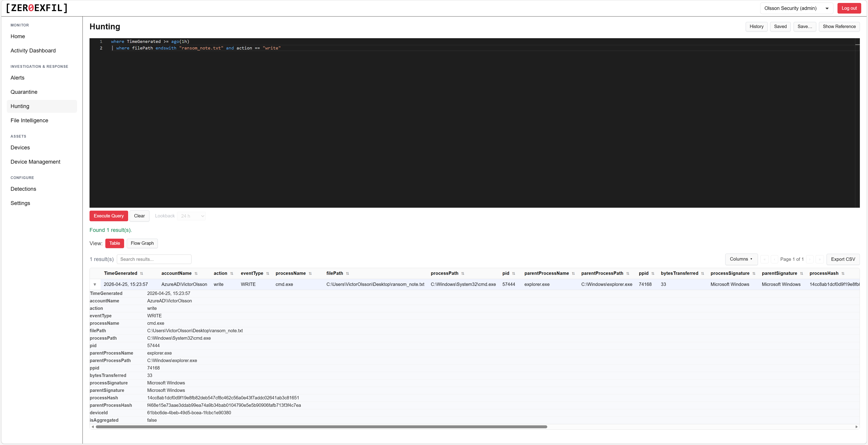Export results as CSV
The height and width of the screenshot is (445, 868).
click(x=843, y=259)
